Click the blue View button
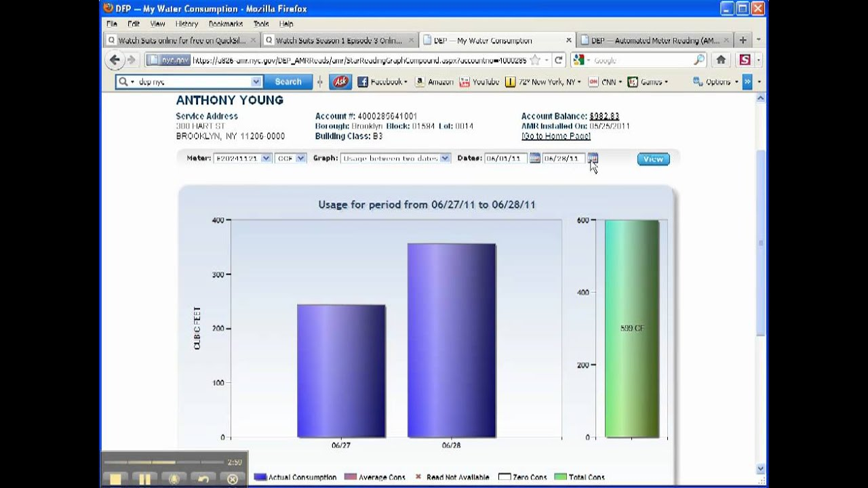868x488 pixels. pyautogui.click(x=653, y=159)
